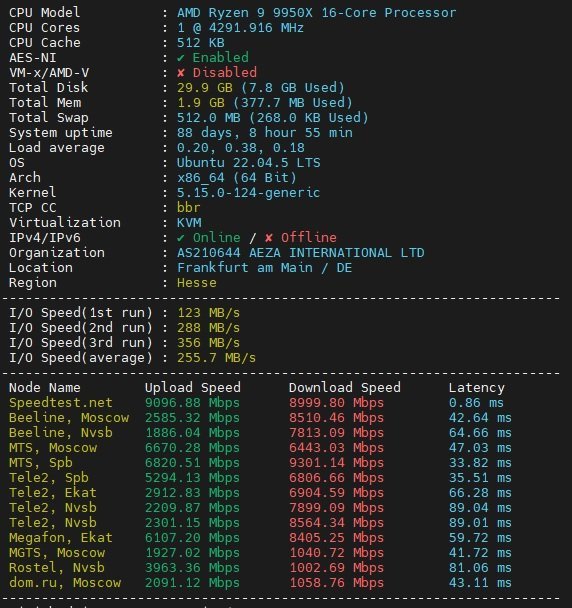Click the AS210644 AEZA INTERNATIONAL LTD organization
The width and height of the screenshot is (572, 608).
(x=301, y=253)
